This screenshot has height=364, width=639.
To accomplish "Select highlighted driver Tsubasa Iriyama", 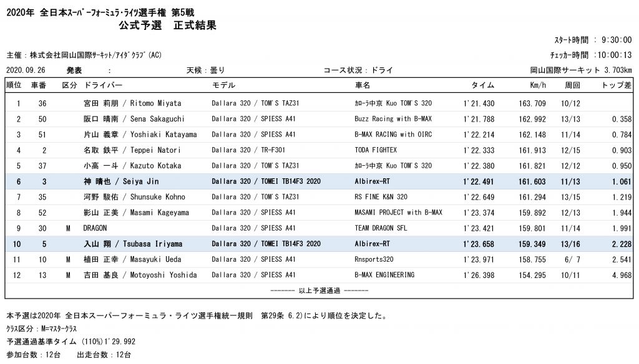I will (x=133, y=244).
